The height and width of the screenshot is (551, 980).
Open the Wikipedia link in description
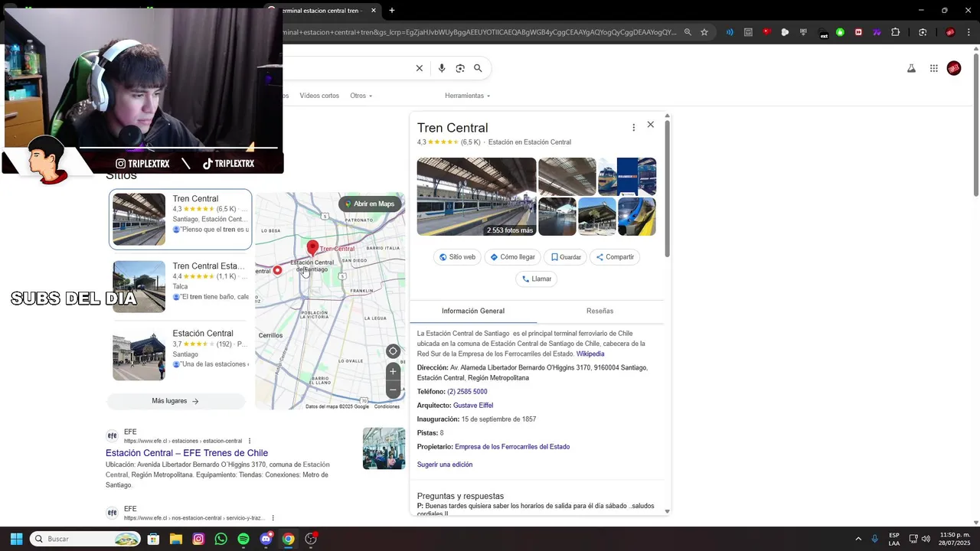pyautogui.click(x=590, y=354)
